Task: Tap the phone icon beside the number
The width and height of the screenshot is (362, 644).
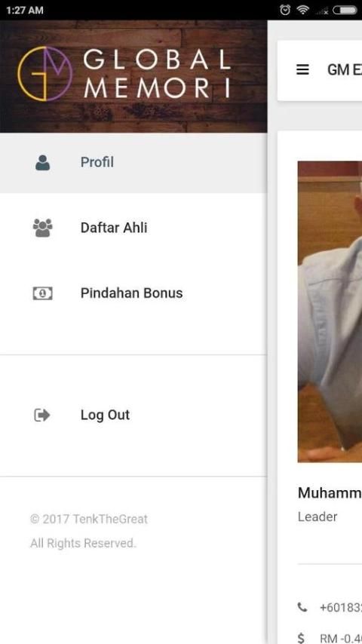Action: (302, 607)
